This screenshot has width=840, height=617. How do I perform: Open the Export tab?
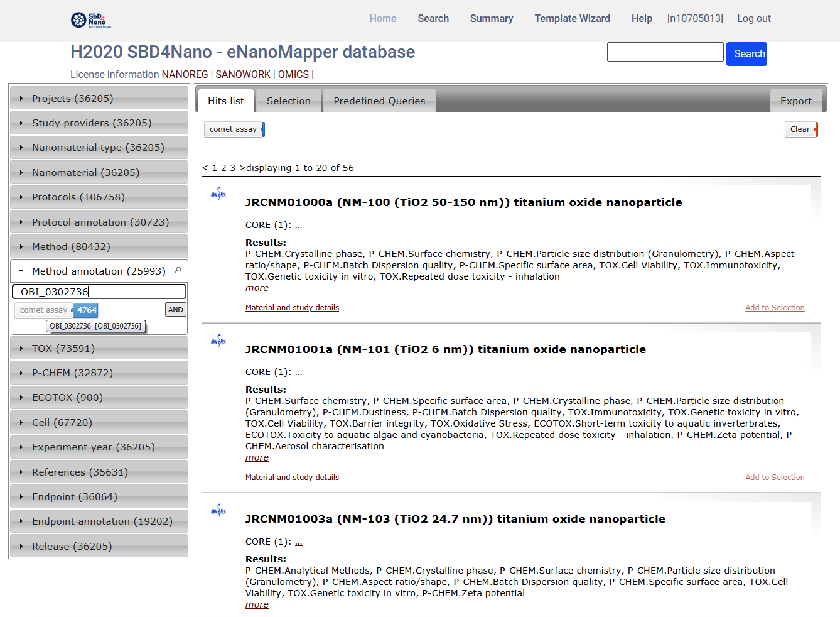795,101
